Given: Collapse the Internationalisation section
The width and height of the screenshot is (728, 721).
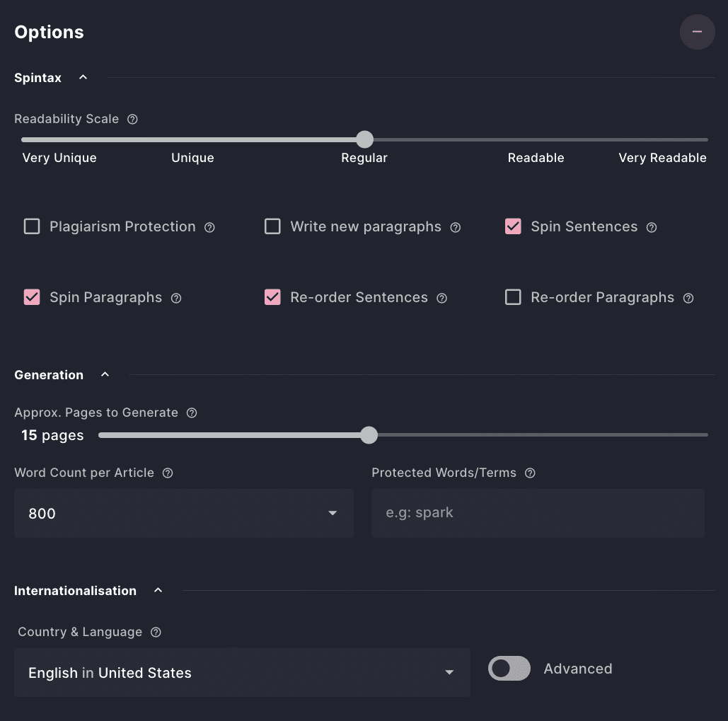Looking at the screenshot, I should [x=158, y=590].
